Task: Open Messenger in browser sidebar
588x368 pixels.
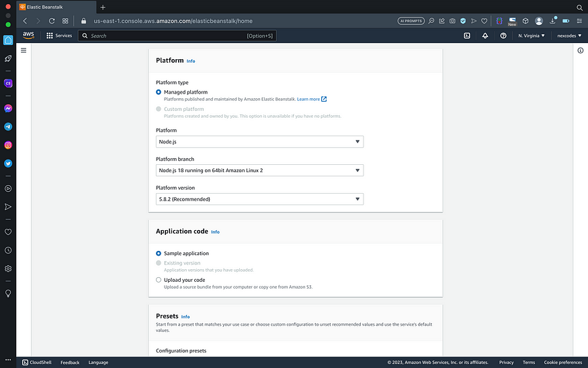Action: (8, 108)
